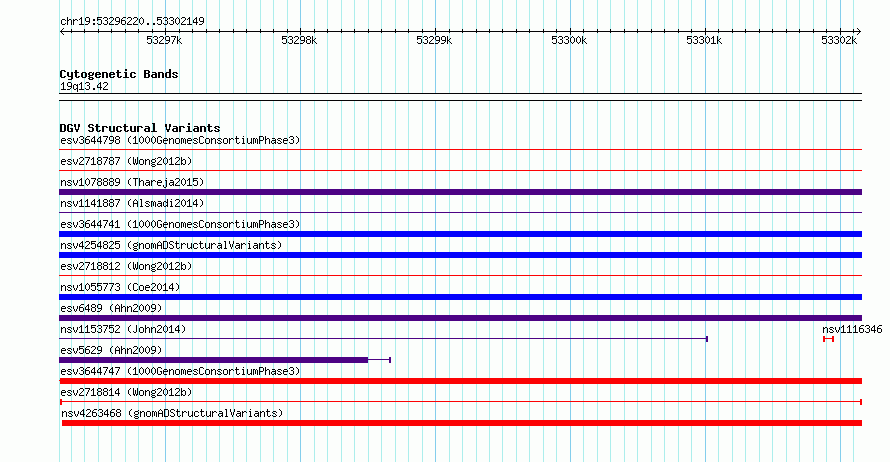Open nsv1055773 (Coe2014) variant
The image size is (890, 462).
click(120, 287)
